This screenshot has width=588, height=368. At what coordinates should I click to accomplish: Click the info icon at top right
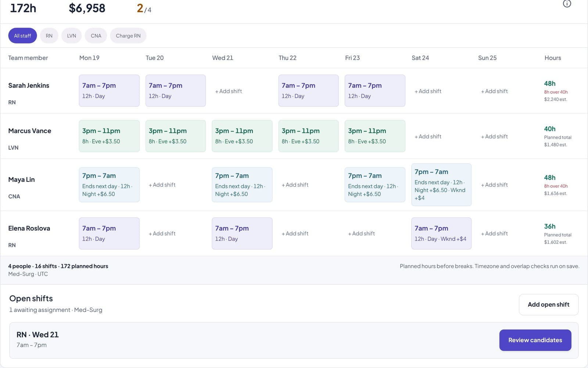click(x=567, y=4)
